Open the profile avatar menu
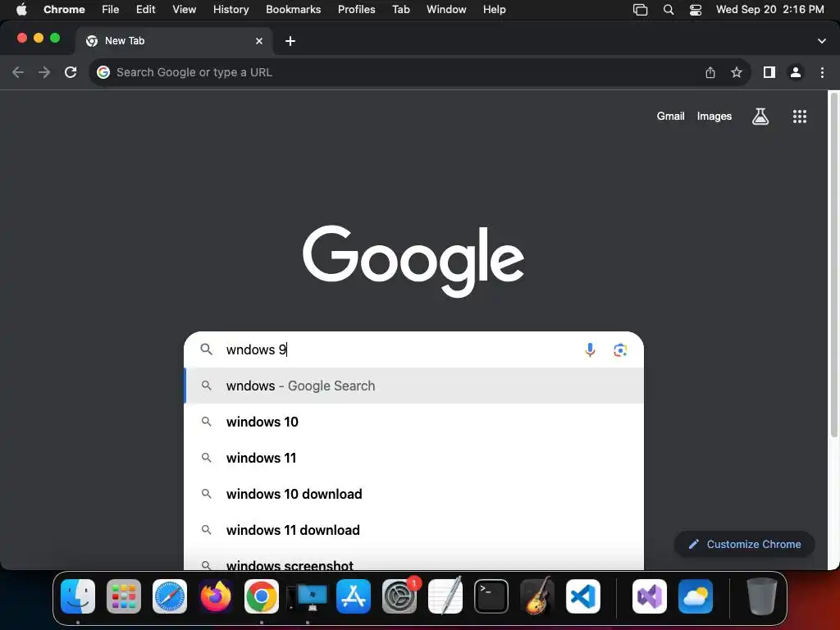Viewport: 840px width, 630px height. point(796,72)
